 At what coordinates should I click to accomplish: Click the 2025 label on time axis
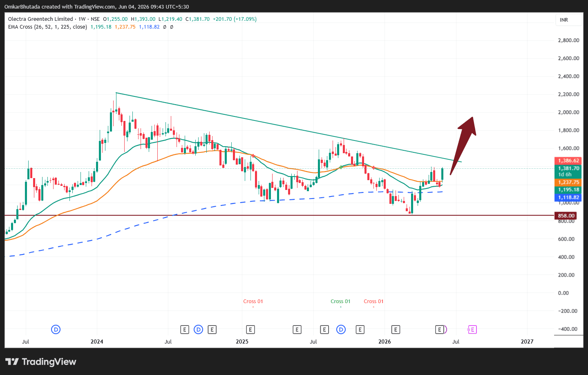coord(242,342)
